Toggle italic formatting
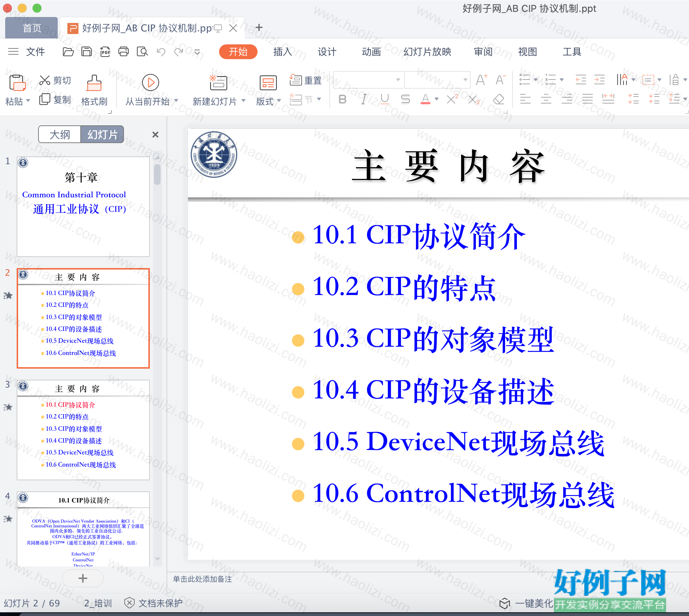Image resolution: width=689 pixels, height=616 pixels. point(364,99)
